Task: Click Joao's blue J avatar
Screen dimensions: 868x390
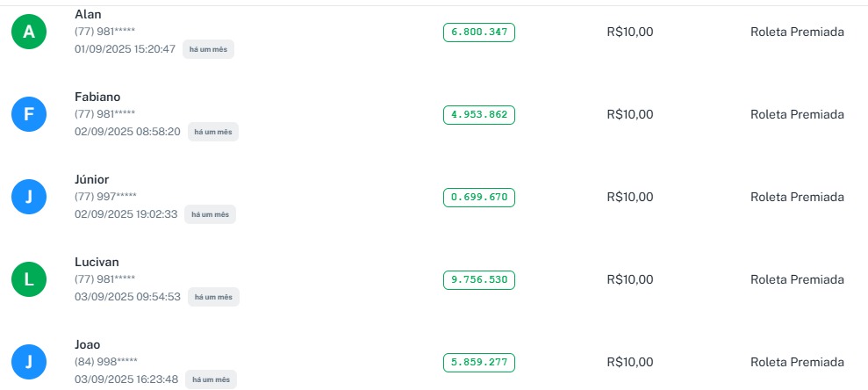Action: 29,362
